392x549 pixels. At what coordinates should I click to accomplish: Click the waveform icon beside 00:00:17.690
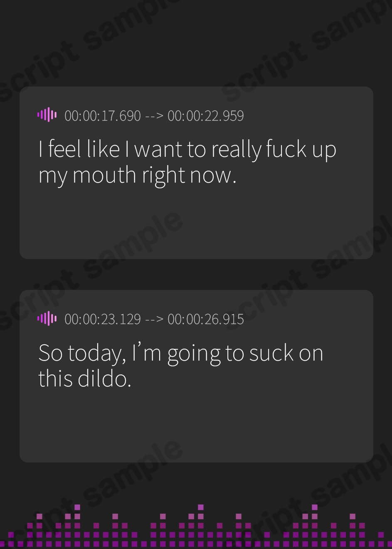[x=47, y=114]
